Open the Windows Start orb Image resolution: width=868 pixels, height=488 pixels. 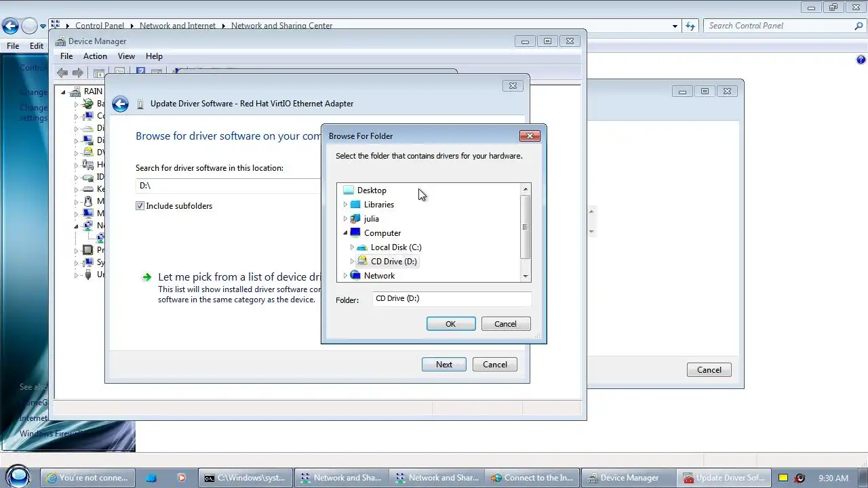point(18,477)
